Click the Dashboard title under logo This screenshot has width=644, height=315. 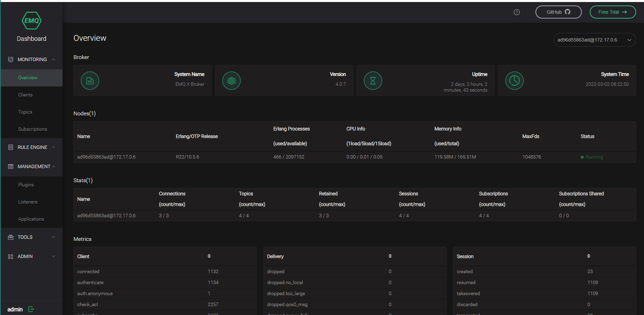click(x=32, y=39)
